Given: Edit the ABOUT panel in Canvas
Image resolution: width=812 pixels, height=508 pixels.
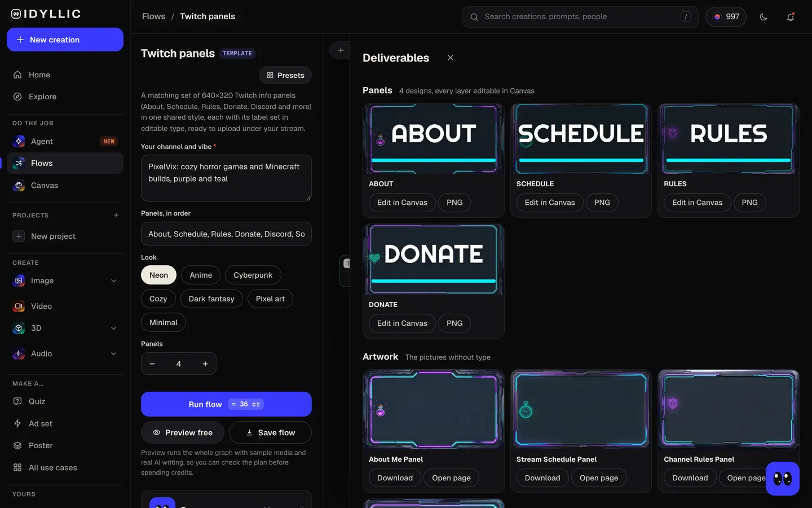Looking at the screenshot, I should click(x=402, y=203).
